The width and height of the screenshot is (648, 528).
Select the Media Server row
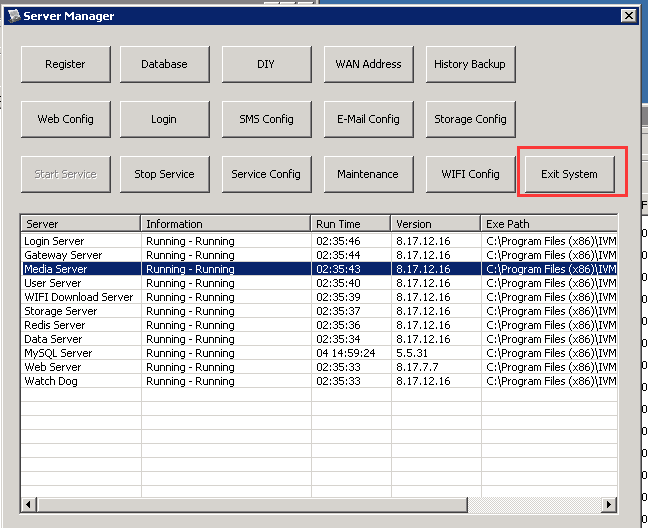[x=319, y=269]
